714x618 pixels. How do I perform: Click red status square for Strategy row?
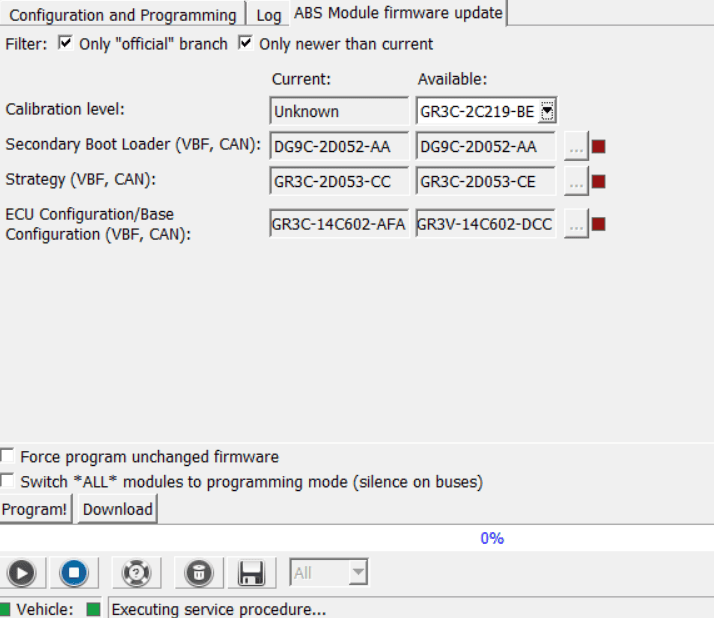click(598, 182)
